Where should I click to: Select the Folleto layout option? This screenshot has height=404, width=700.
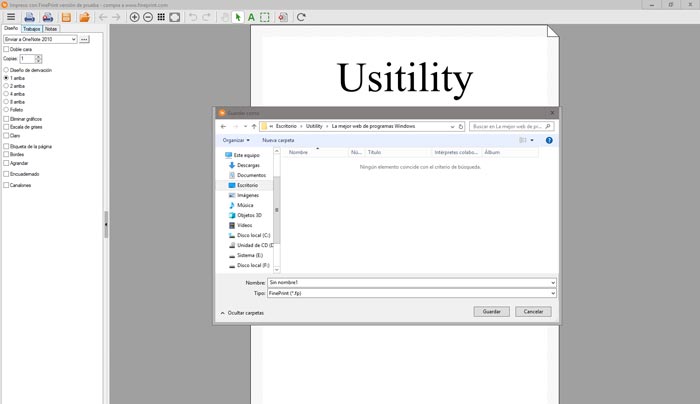6,109
